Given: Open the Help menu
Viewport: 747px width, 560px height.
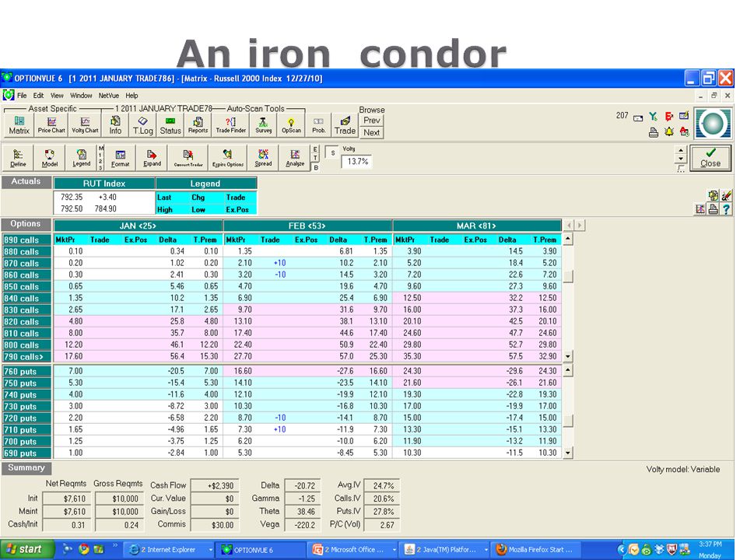Looking at the screenshot, I should (x=132, y=95).
